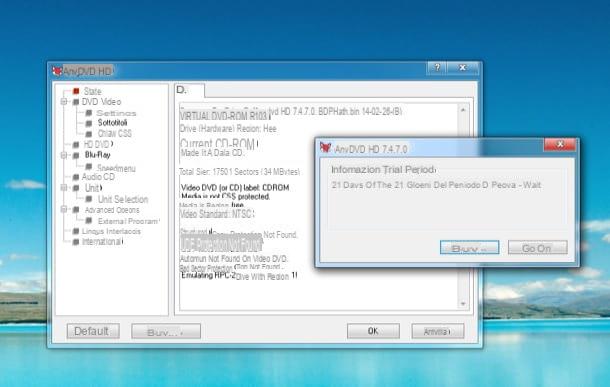
Task: Click the fox icon in trial dialog
Action: (325, 147)
